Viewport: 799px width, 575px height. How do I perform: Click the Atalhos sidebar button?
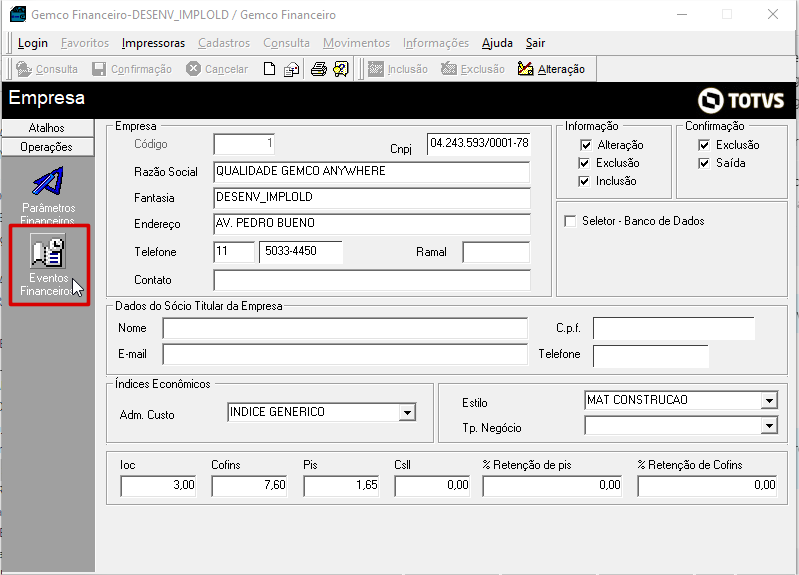point(47,127)
